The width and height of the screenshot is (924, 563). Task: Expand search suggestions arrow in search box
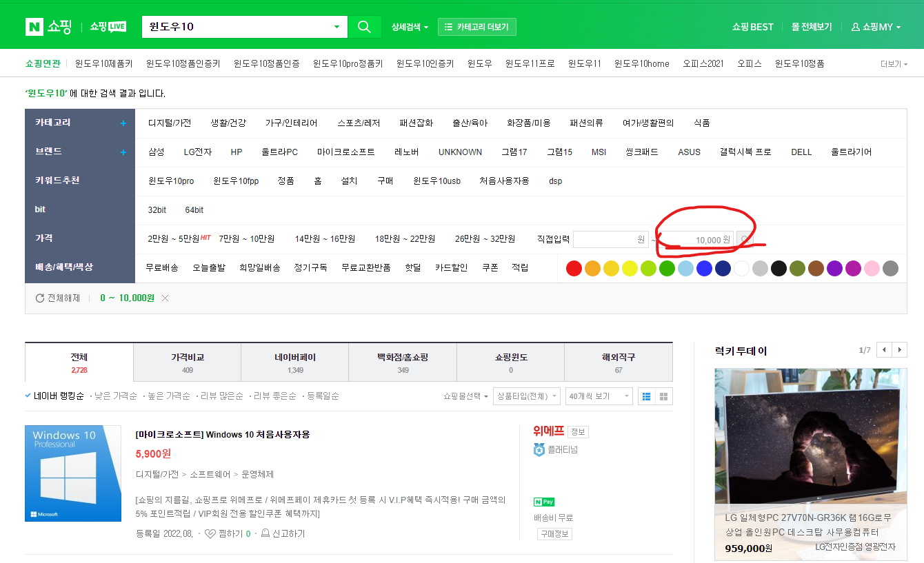click(x=337, y=27)
